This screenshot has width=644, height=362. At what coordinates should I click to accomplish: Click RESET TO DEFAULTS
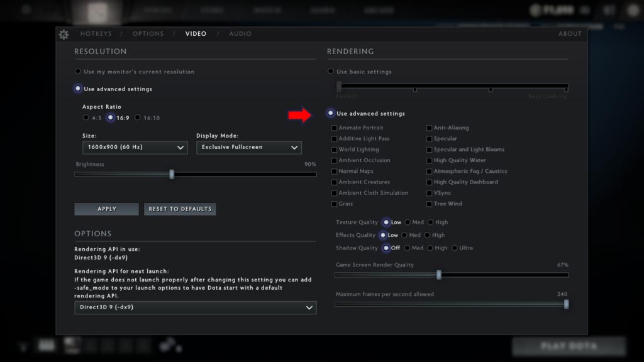pyautogui.click(x=180, y=209)
